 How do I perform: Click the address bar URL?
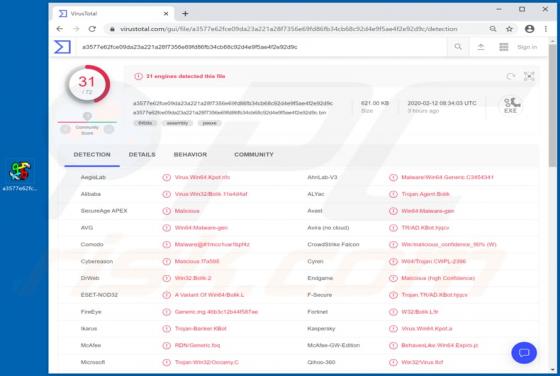[289, 29]
